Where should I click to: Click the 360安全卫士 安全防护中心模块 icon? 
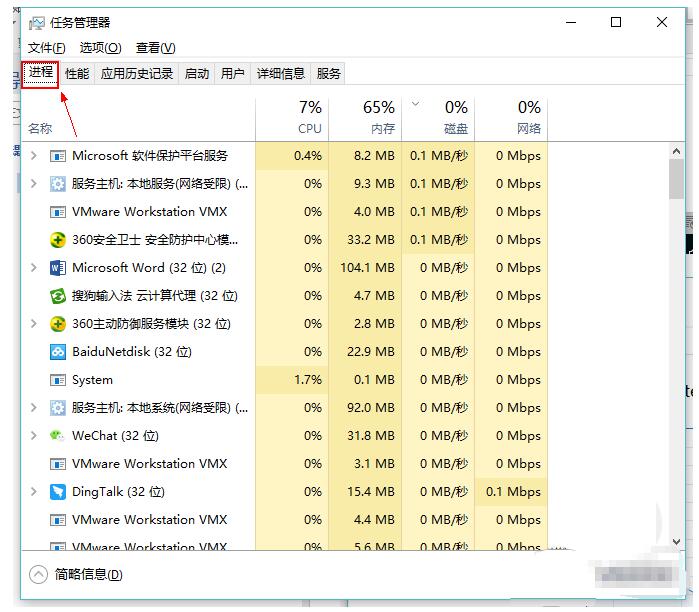pos(58,240)
